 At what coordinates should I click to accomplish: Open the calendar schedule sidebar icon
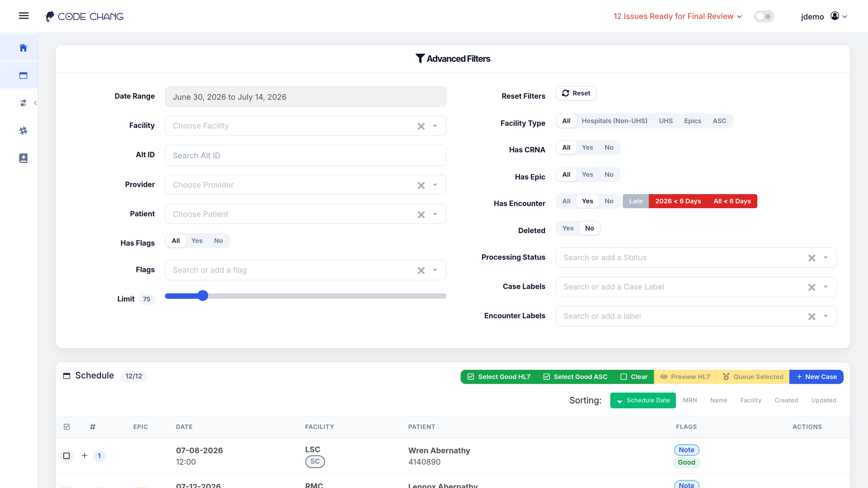click(x=23, y=75)
